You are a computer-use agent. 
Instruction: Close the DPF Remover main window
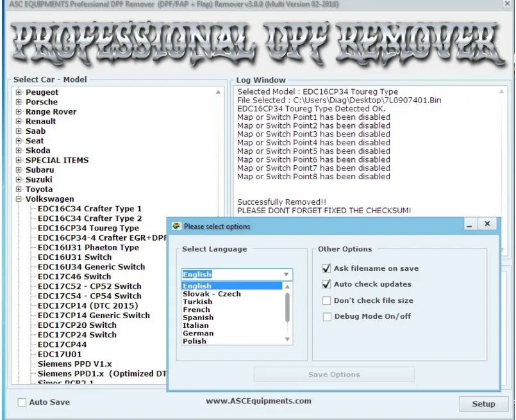pyautogui.click(x=507, y=4)
